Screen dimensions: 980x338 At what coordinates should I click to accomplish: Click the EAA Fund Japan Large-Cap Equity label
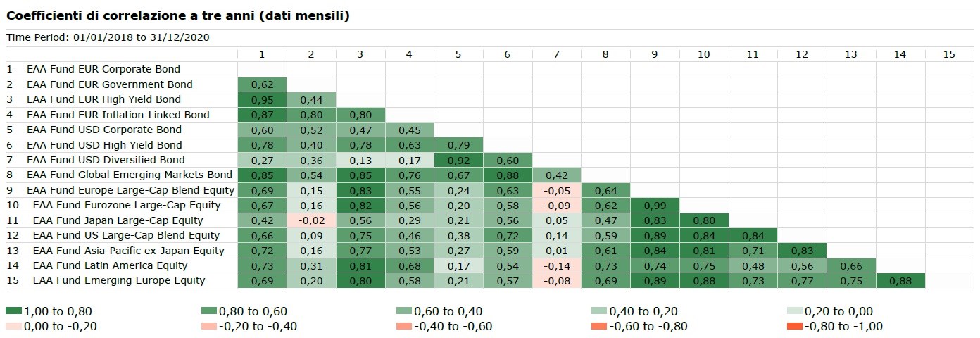118,220
